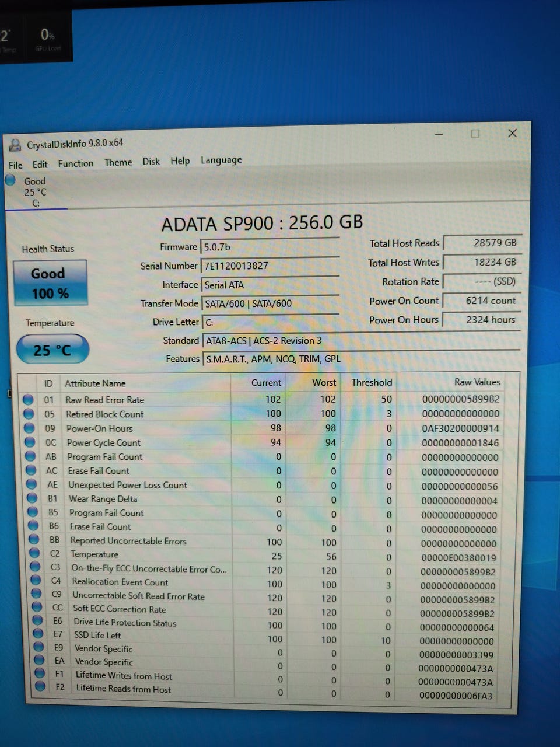Viewport: 560px width, 747px height.
Task: Click the ID column header
Action: click(x=48, y=383)
